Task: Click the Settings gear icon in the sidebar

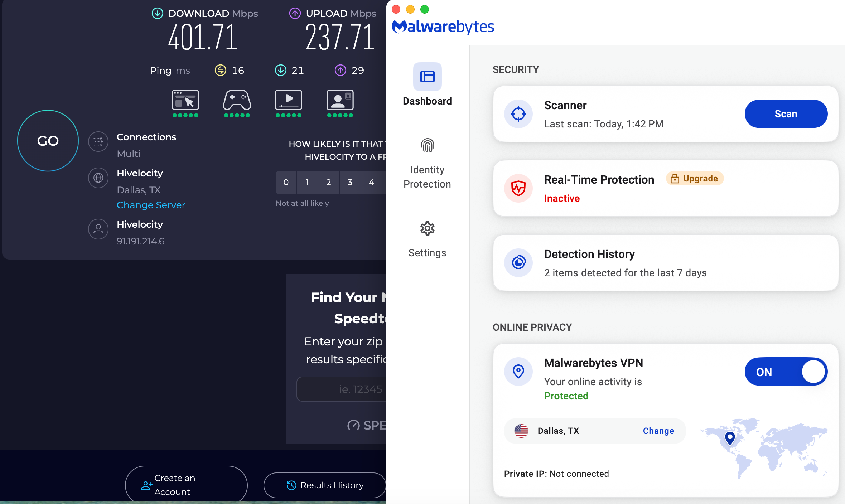Action: [x=427, y=229]
